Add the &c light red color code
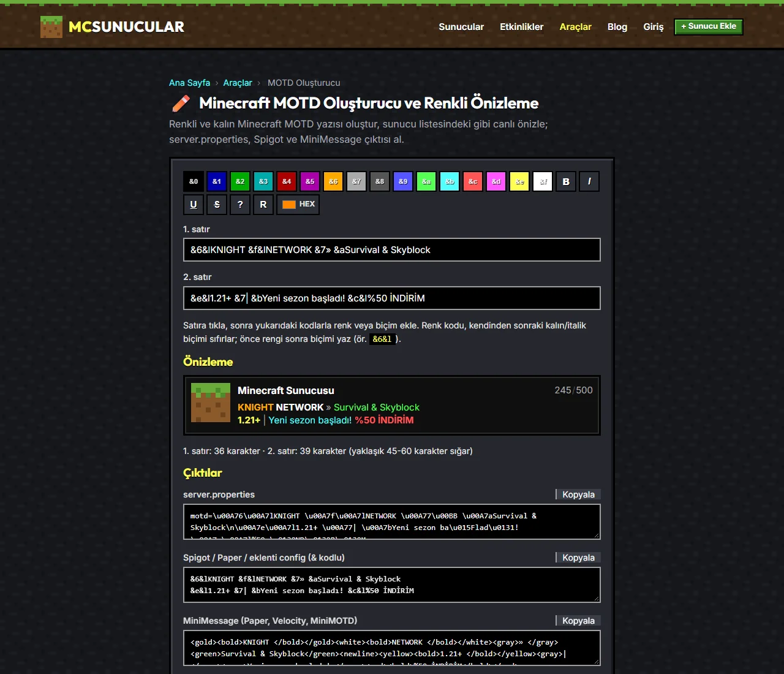The height and width of the screenshot is (674, 784). (473, 181)
